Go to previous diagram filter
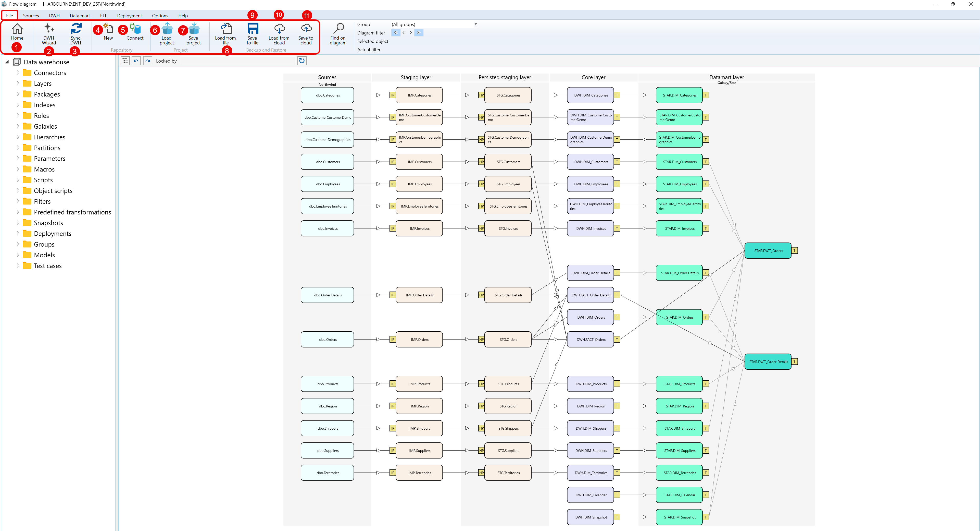The image size is (980, 531). [x=404, y=33]
